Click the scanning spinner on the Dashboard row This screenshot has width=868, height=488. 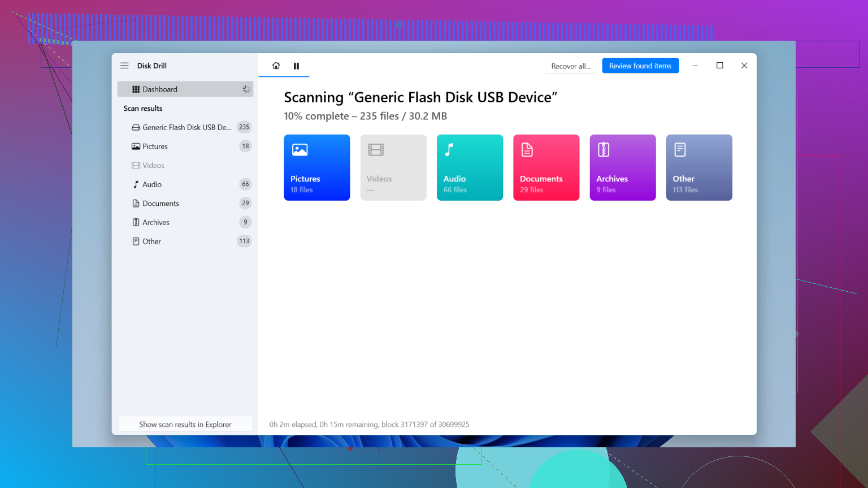point(246,89)
